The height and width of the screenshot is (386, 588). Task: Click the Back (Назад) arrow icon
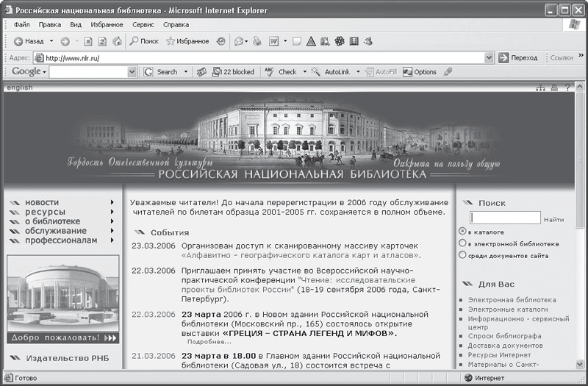pyautogui.click(x=17, y=41)
